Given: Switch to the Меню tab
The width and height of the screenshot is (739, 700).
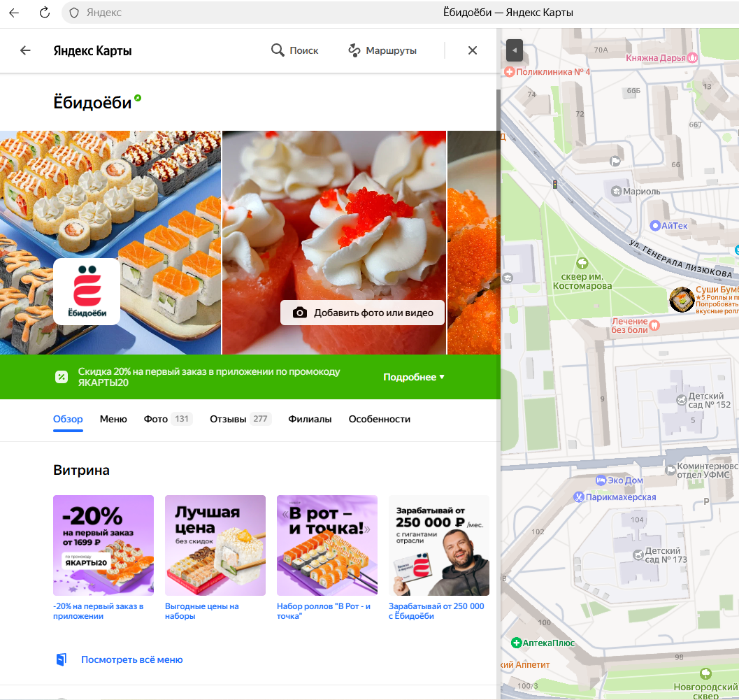Looking at the screenshot, I should pyautogui.click(x=113, y=419).
